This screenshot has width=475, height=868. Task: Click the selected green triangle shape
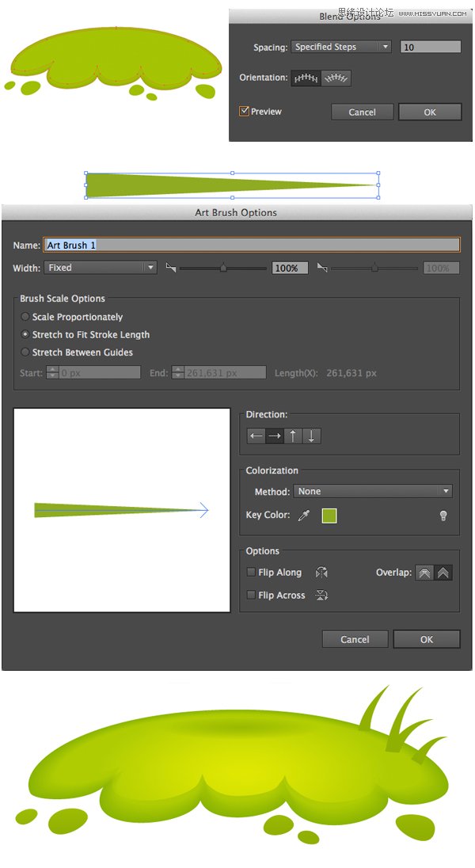click(x=232, y=185)
